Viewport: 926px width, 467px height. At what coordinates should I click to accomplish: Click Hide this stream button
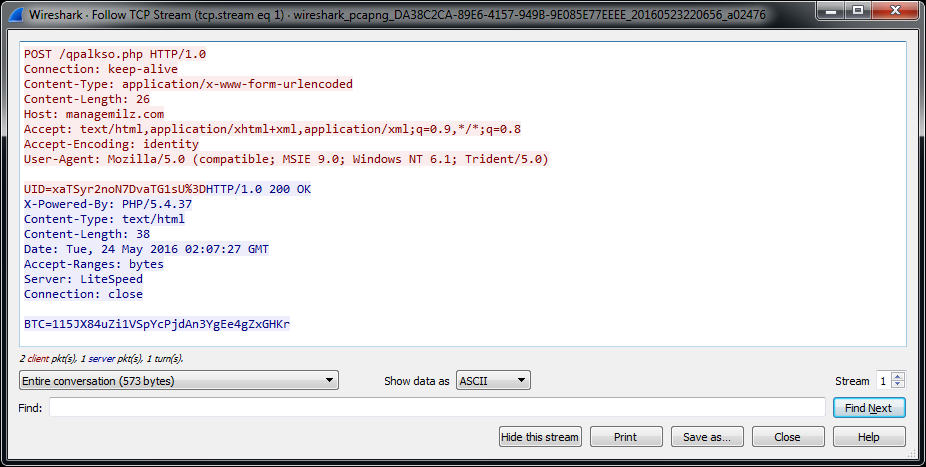click(540, 437)
